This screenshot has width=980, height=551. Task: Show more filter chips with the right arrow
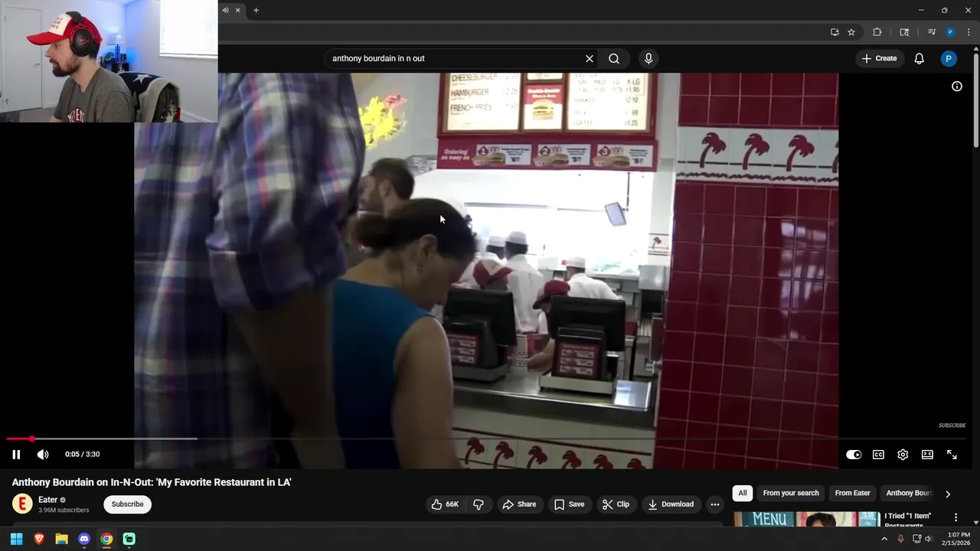948,494
